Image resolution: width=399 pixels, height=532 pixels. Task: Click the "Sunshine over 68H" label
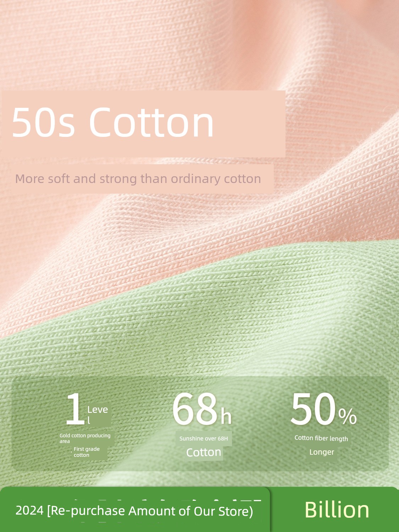[x=204, y=439]
